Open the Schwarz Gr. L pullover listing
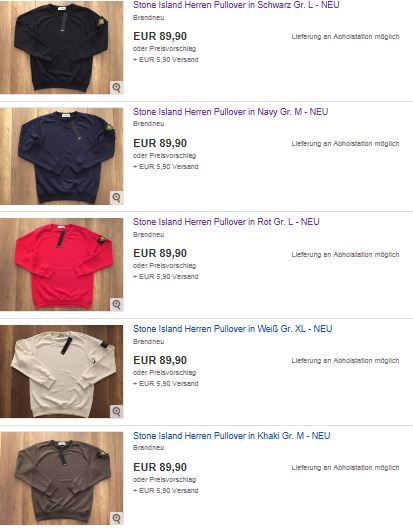Viewport: 413px width, 531px height. tap(236, 5)
